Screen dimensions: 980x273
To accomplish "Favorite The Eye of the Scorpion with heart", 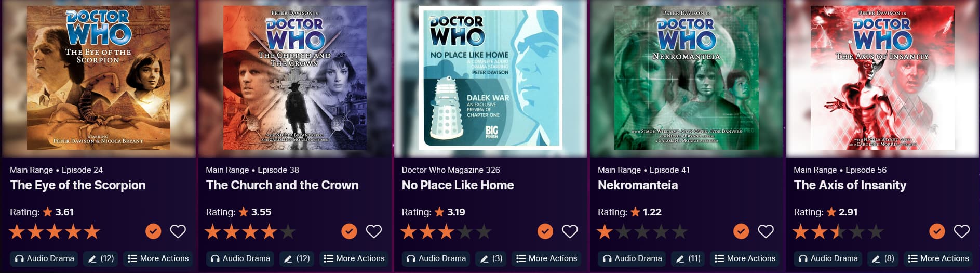I will point(178,231).
